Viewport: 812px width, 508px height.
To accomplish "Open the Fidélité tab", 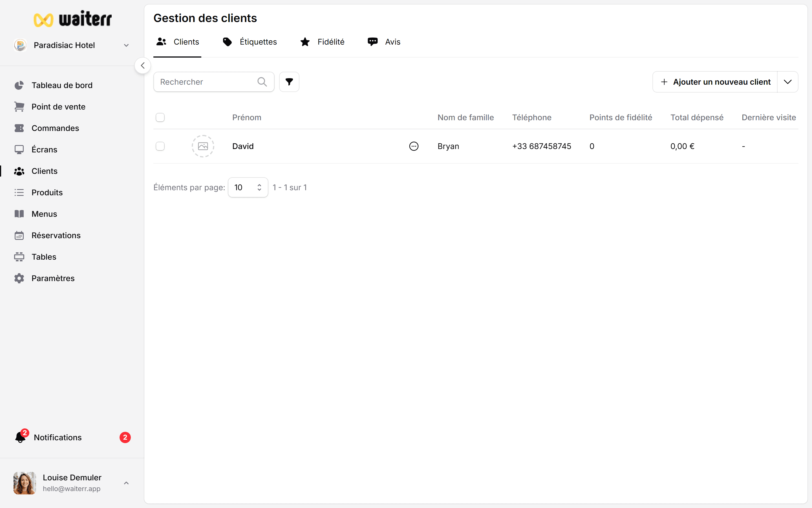I will pyautogui.click(x=323, y=42).
